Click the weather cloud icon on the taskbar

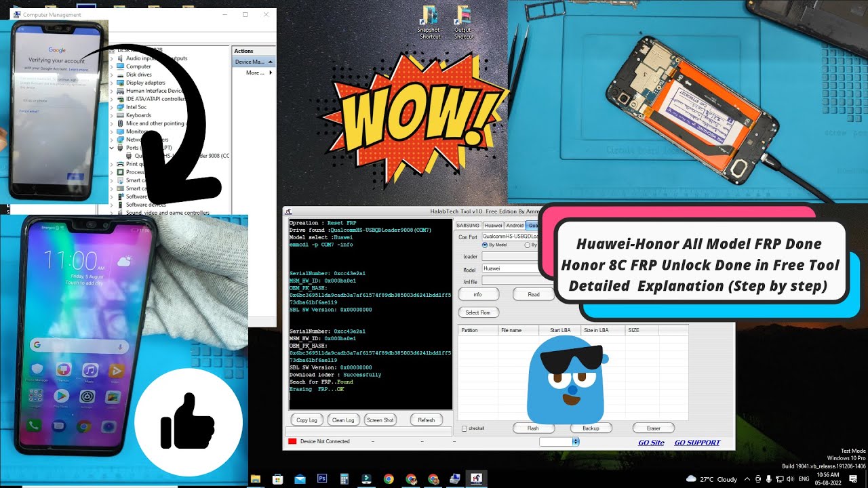pos(691,479)
